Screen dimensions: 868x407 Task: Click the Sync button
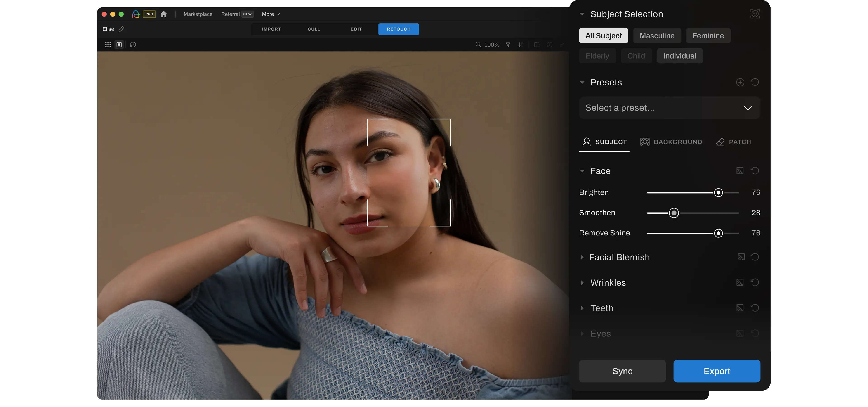tap(622, 371)
